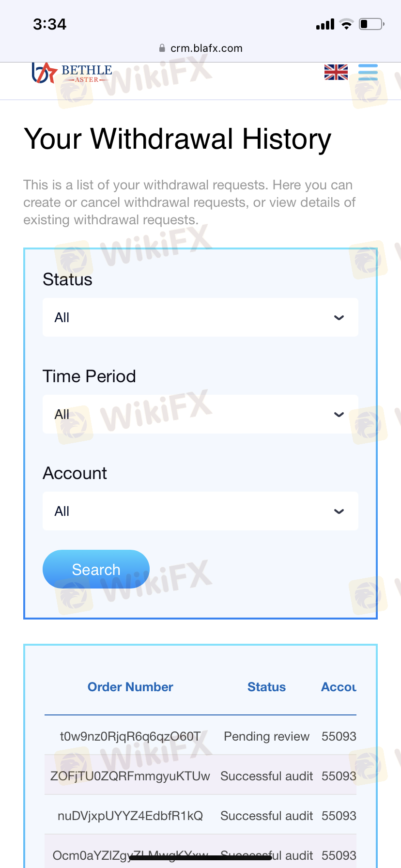Select the Account column header
Image resolution: width=401 pixels, height=868 pixels.
coord(339,687)
